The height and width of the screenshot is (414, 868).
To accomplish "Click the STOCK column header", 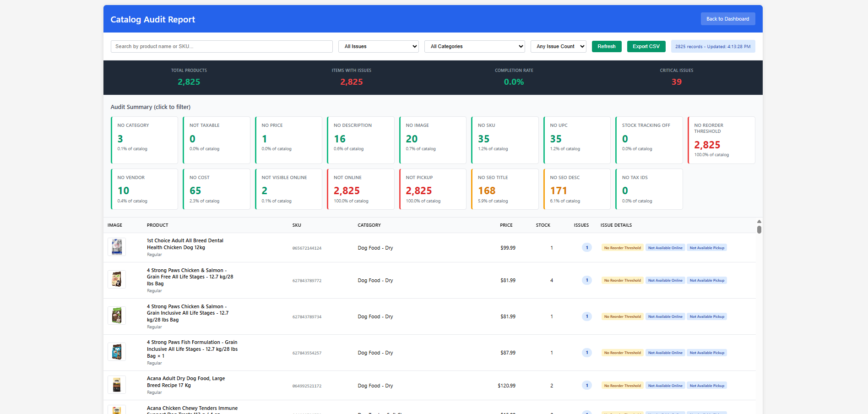I will pos(543,225).
